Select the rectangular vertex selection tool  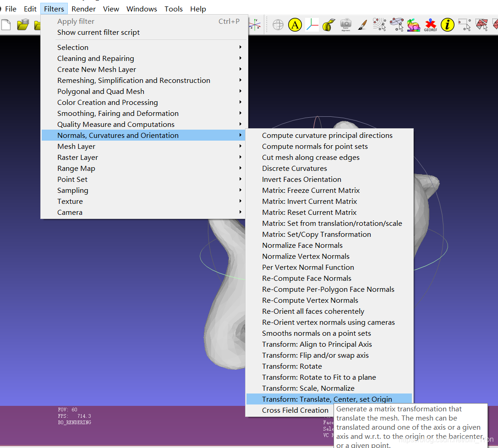coord(465,25)
